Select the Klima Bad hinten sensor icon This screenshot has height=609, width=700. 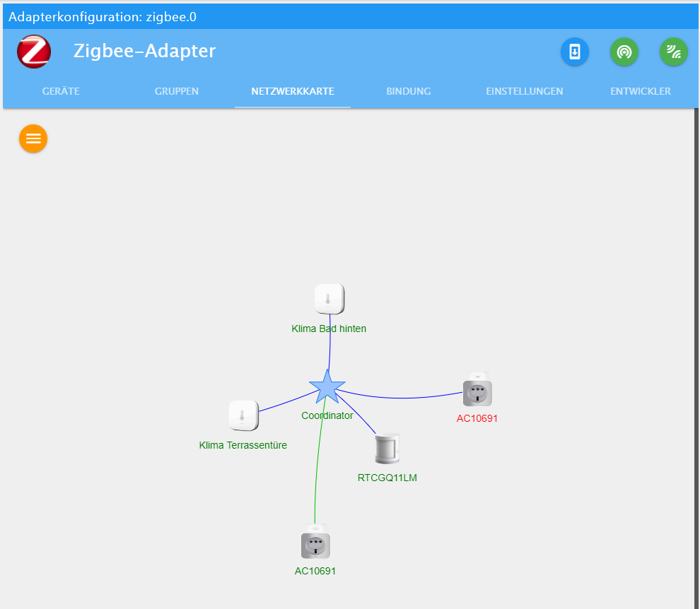coord(329,299)
